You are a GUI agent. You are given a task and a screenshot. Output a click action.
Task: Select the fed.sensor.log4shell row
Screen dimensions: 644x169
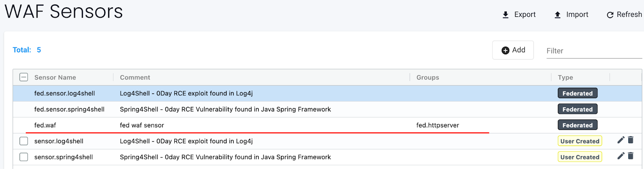coord(64,93)
